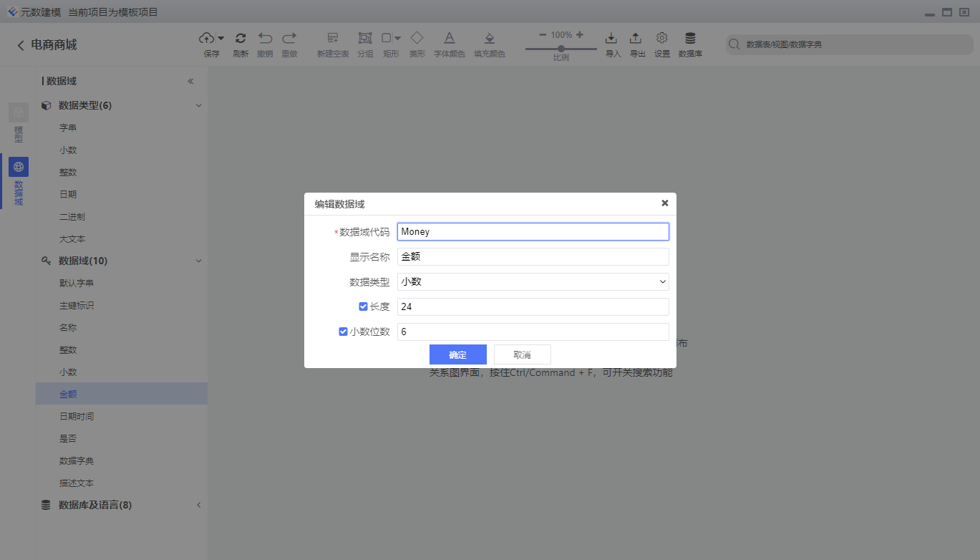Click the Undo (撤销) icon
Screen dimensions: 980x560
pos(265,38)
